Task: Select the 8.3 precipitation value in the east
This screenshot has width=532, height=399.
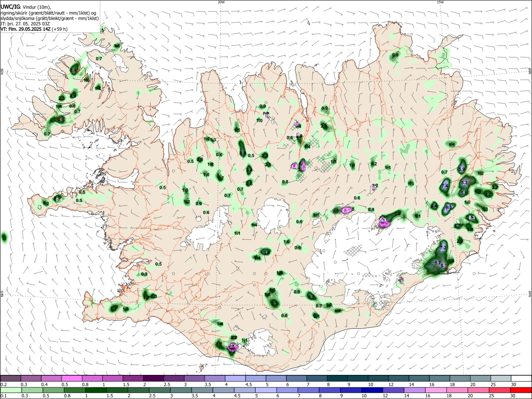Action: click(448, 207)
